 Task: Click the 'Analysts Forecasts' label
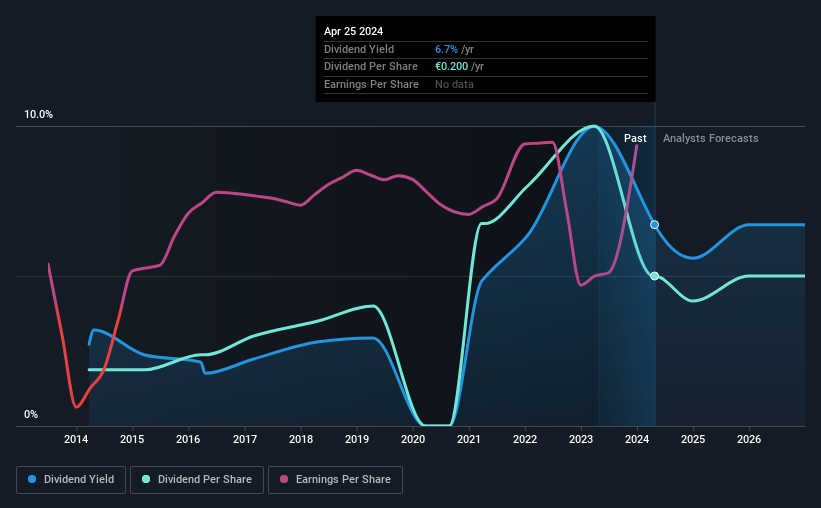click(x=711, y=138)
